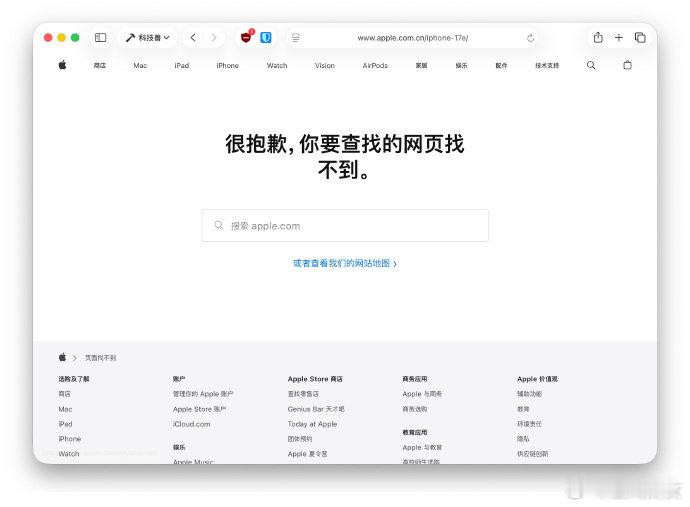Image resolution: width=690 pixels, height=507 pixels.
Task: Open 教育 link under Apple 价值观
Action: pyautogui.click(x=523, y=409)
